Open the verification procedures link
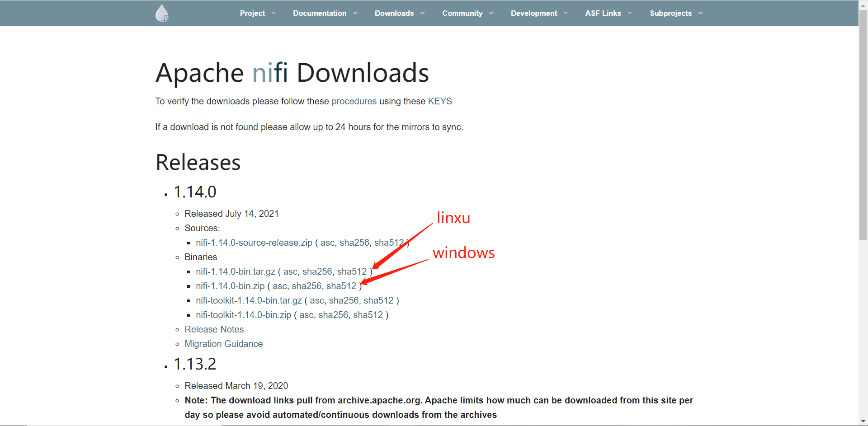The width and height of the screenshot is (868, 426). coord(354,101)
